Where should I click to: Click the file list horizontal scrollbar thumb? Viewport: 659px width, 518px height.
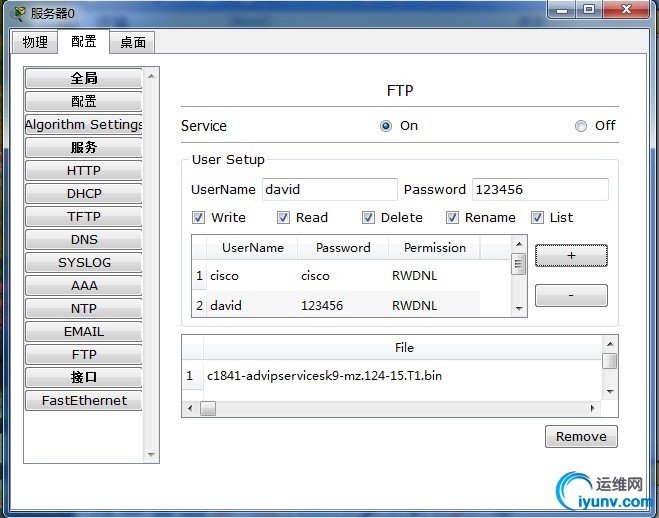[x=208, y=408]
